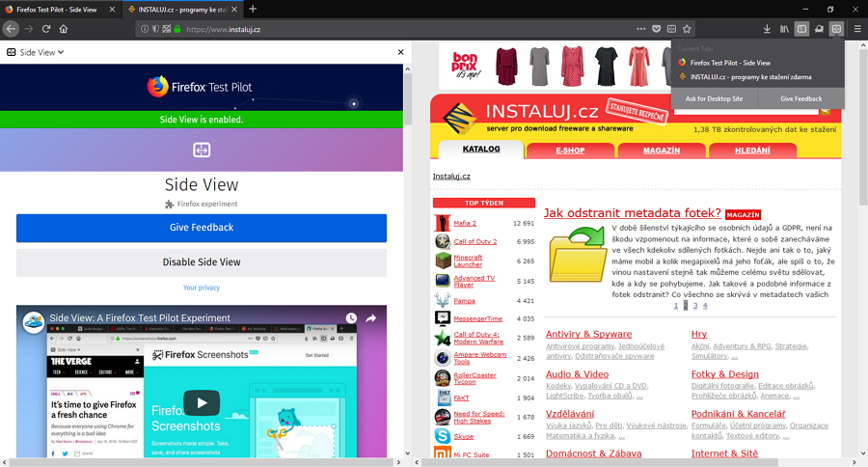The width and height of the screenshot is (868, 467).
Task: Open the KATALOG tab
Action: tap(481, 149)
